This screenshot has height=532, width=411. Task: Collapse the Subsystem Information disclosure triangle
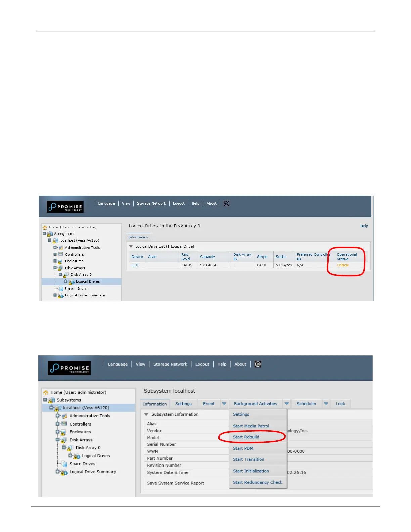(x=146, y=414)
